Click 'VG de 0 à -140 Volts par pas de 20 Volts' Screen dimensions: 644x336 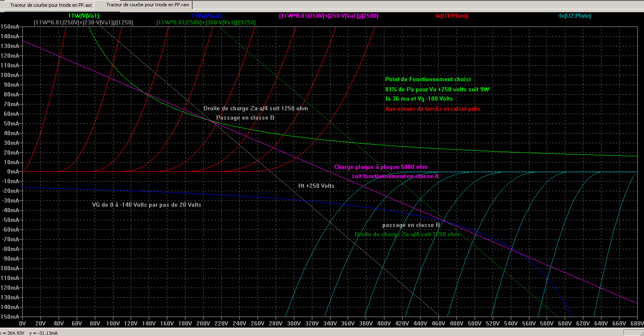click(147, 205)
